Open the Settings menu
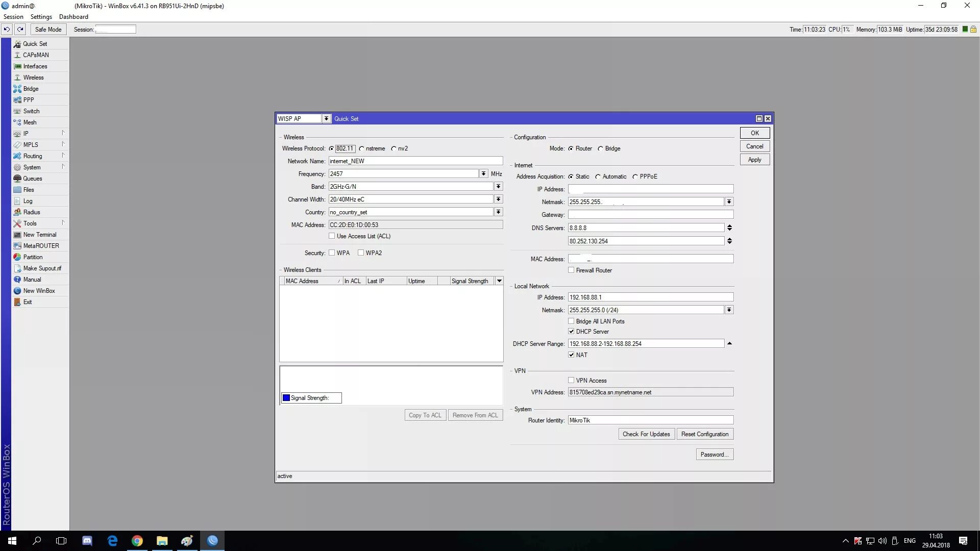 (41, 17)
